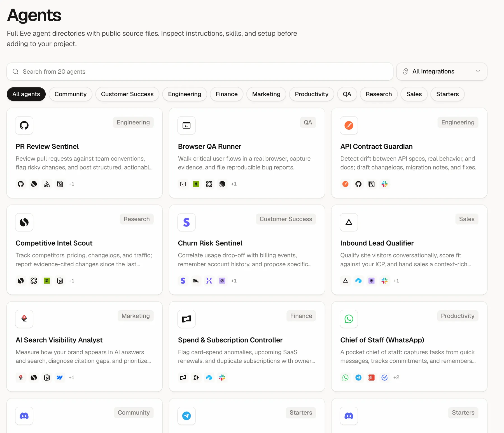Show Starters agents filter pill

point(447,94)
